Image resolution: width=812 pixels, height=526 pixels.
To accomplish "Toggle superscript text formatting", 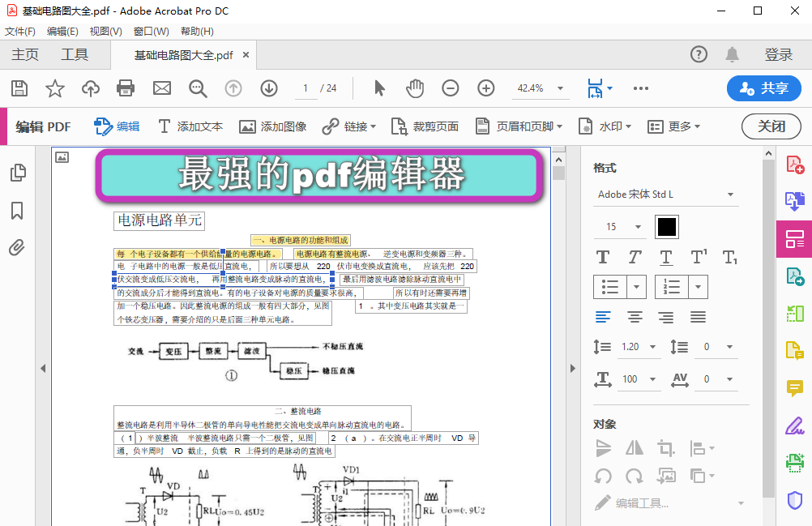I will tap(699, 256).
